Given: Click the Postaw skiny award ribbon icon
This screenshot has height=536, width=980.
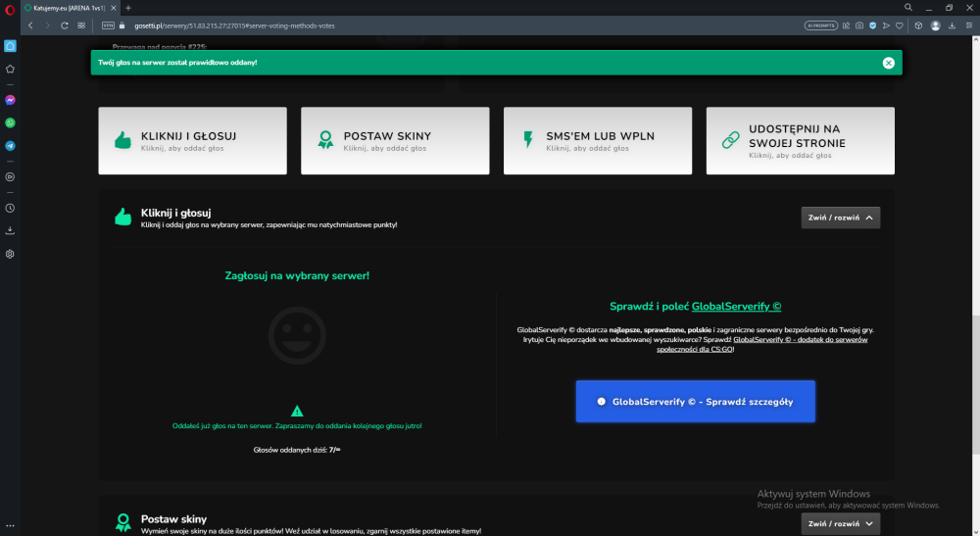Looking at the screenshot, I should click(123, 522).
